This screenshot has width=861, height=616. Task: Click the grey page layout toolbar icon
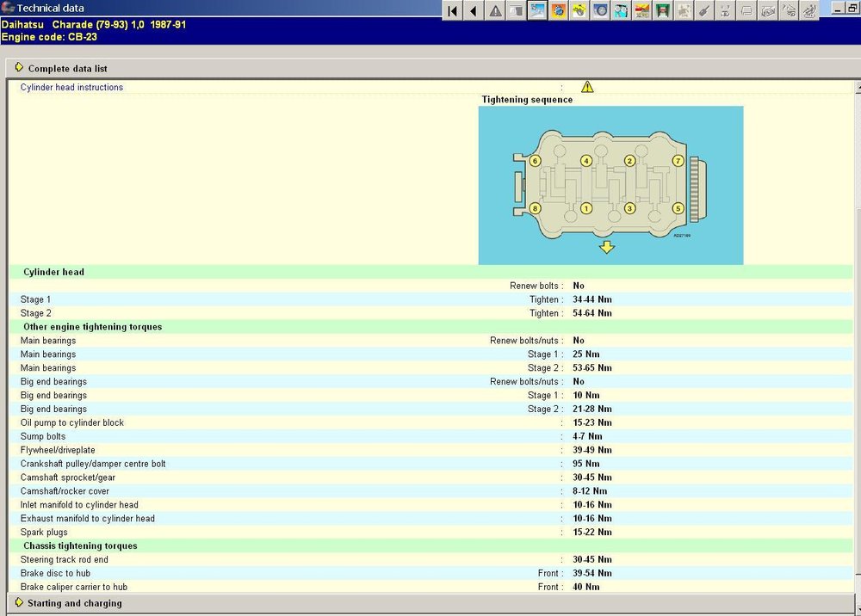click(516, 10)
